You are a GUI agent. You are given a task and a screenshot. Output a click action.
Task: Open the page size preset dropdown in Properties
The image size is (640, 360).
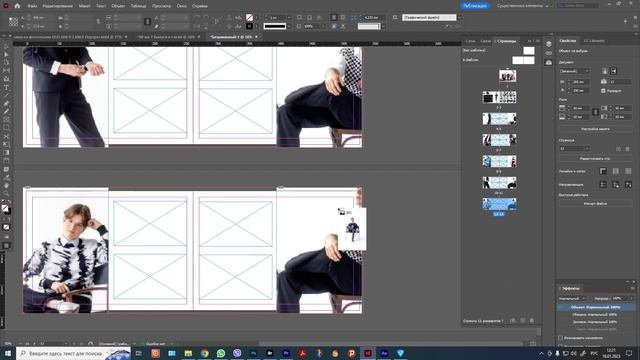coord(574,71)
